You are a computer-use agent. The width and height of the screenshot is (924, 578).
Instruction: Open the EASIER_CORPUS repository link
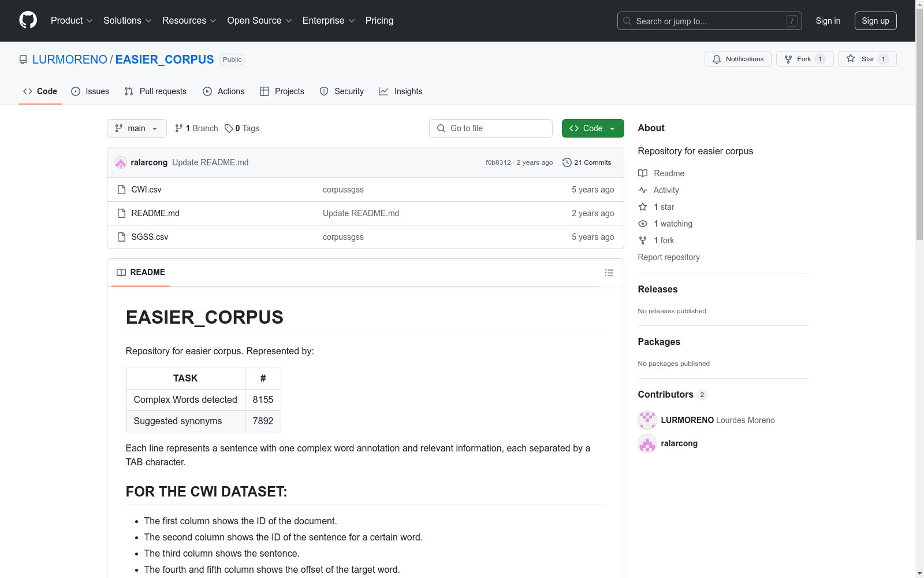(165, 60)
